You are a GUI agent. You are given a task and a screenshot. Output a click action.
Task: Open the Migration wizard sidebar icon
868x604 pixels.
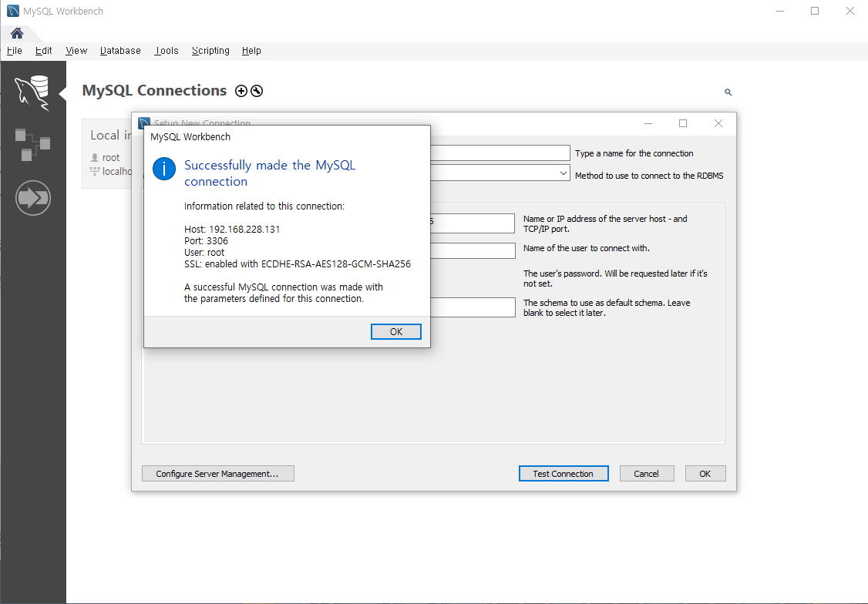tap(33, 197)
